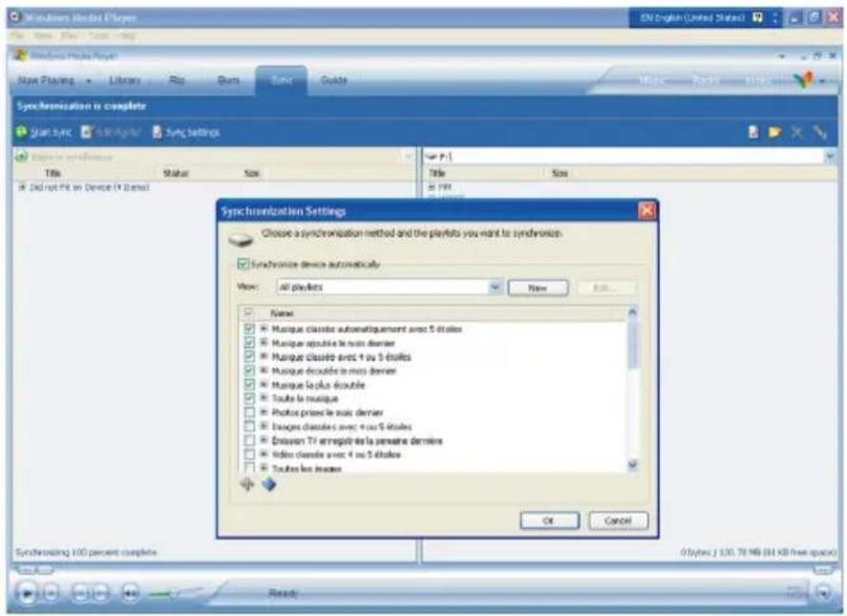Open the Now Playing dropdown arrow
Viewport: 847px width, 616px height.
pyautogui.click(x=89, y=80)
